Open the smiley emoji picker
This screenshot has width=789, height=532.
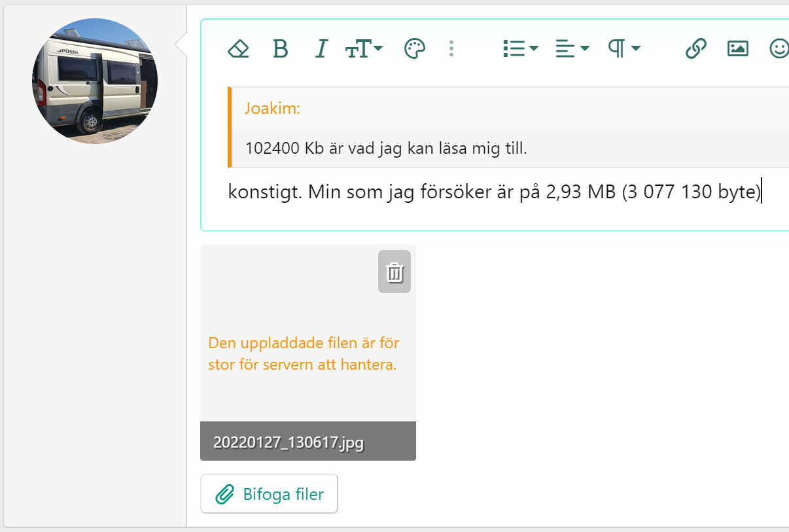pyautogui.click(x=779, y=49)
